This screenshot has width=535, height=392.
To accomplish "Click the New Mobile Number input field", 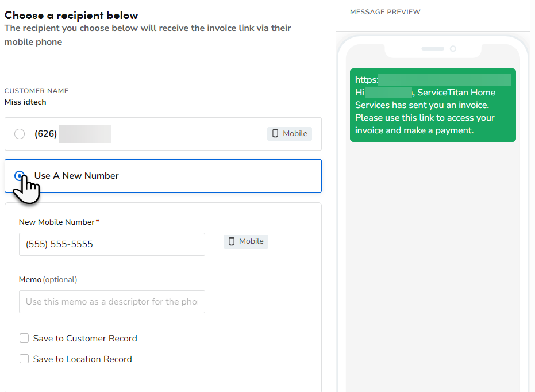I will coord(111,244).
